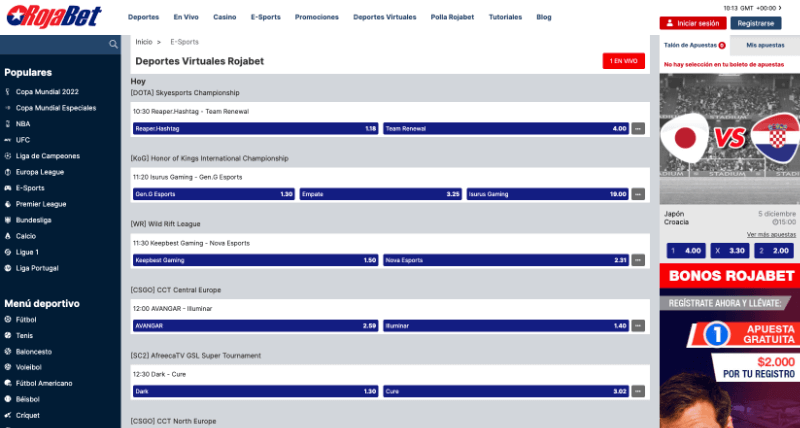Click the Tenis icon in sports menu

coord(7,336)
